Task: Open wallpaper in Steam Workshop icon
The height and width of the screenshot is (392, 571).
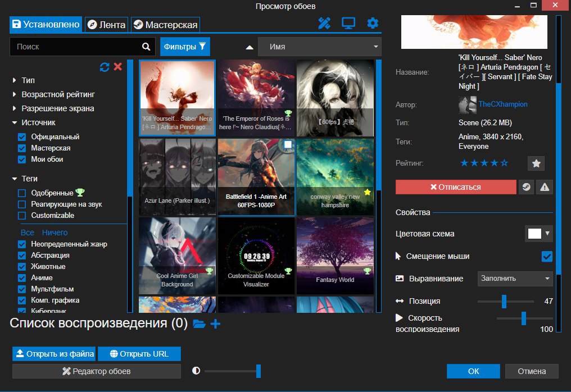Action: (526, 187)
